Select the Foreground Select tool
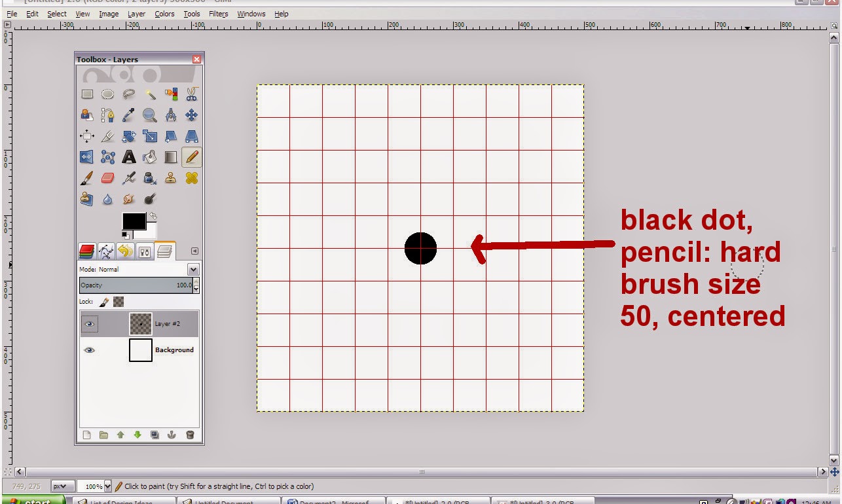 [87, 115]
